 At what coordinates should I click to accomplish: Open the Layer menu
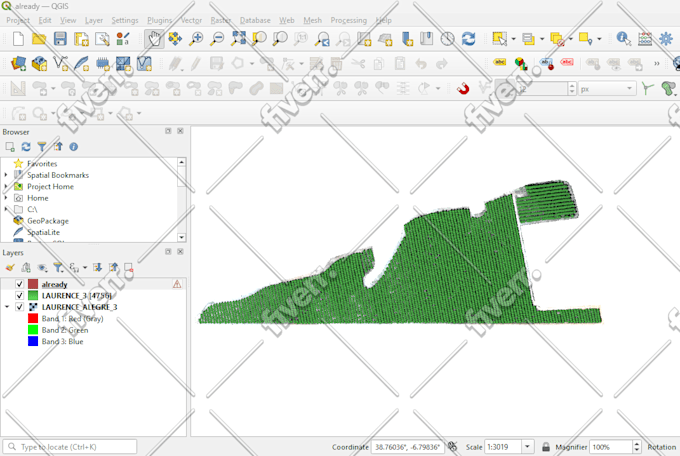click(94, 20)
